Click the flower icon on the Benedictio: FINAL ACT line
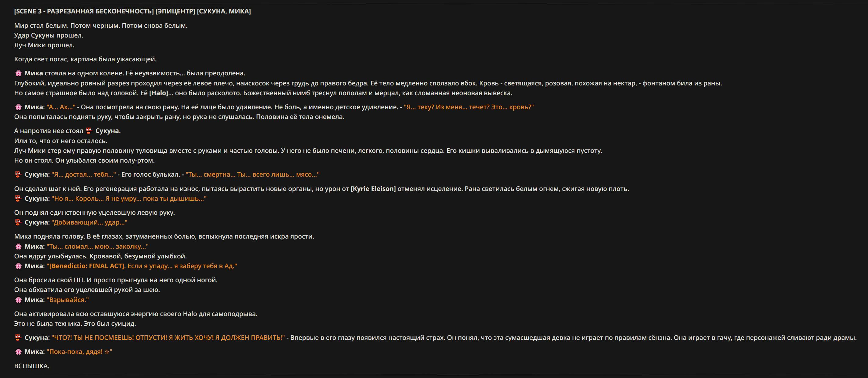This screenshot has height=378, width=868. (18, 266)
